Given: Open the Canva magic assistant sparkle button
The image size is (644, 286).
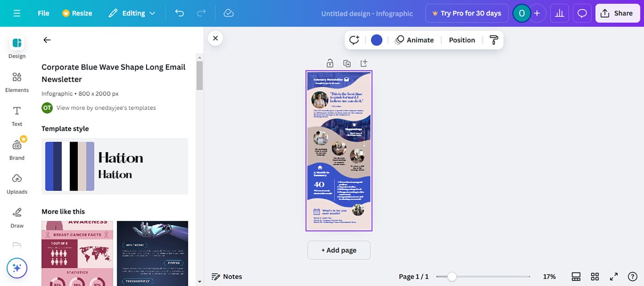Looking at the screenshot, I should coord(17,267).
